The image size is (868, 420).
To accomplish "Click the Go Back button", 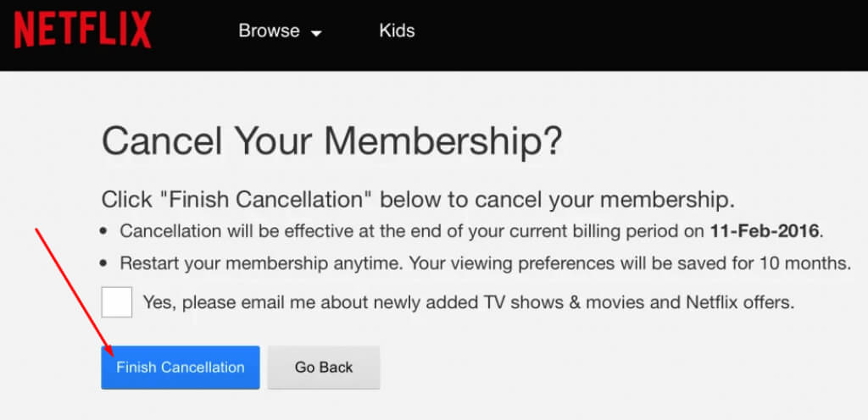I will pyautogui.click(x=324, y=367).
